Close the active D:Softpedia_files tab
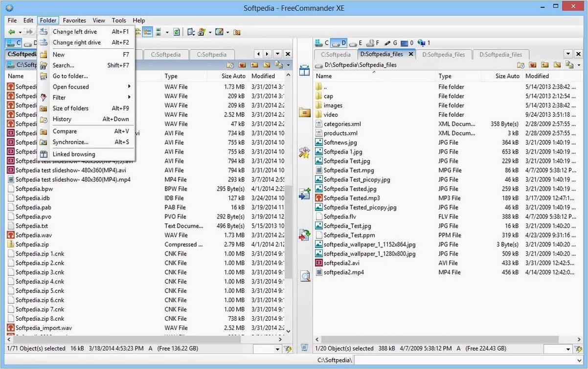 411,54
